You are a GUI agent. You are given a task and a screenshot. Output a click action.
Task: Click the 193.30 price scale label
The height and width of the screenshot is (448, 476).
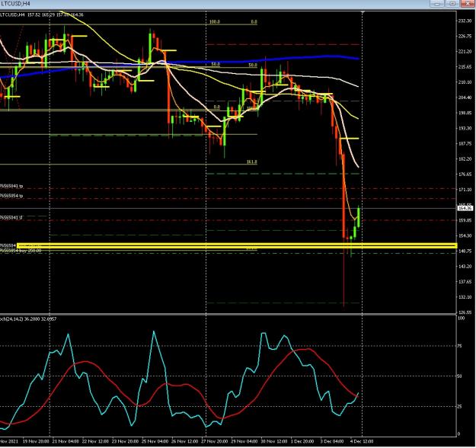pos(465,129)
